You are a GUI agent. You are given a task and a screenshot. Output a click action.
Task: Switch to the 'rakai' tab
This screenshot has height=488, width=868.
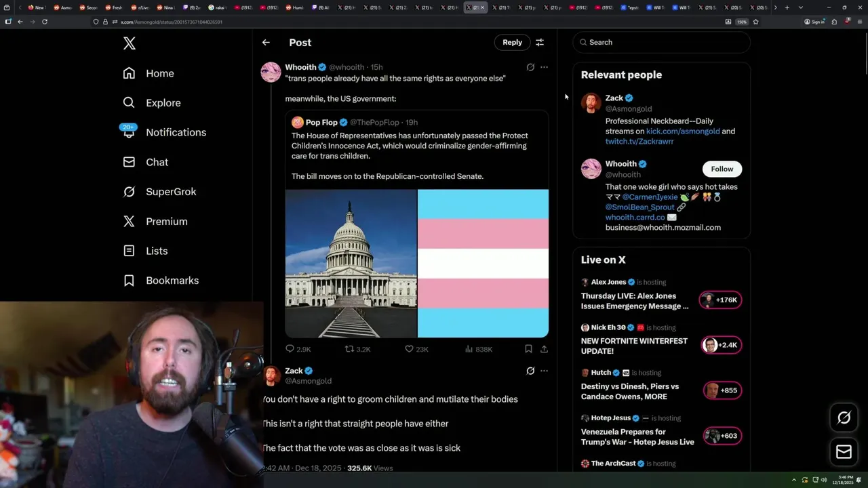[x=216, y=7]
